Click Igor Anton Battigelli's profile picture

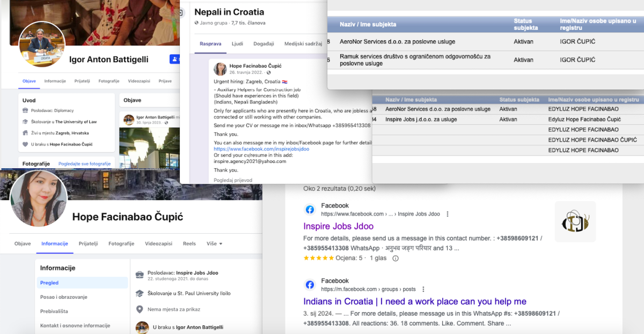tap(42, 44)
